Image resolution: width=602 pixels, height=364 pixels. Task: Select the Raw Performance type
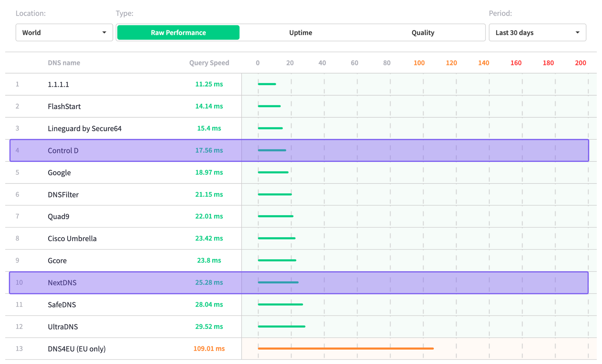tap(178, 33)
